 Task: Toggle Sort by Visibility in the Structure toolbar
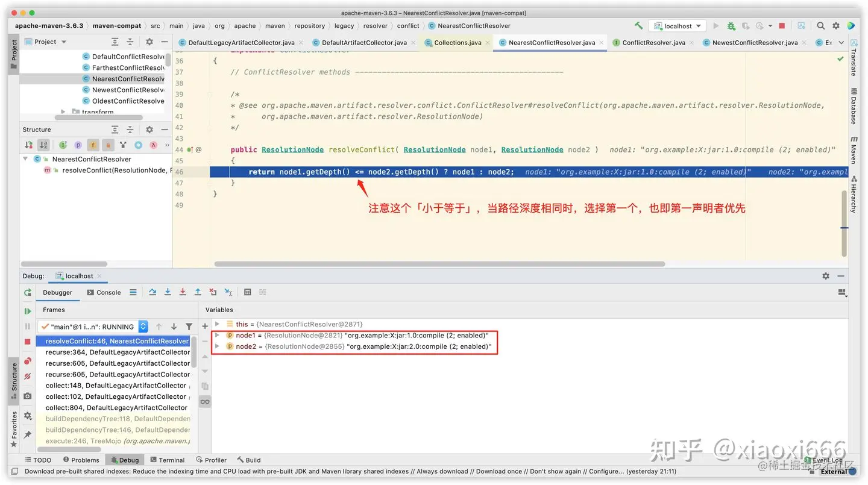[x=28, y=145]
